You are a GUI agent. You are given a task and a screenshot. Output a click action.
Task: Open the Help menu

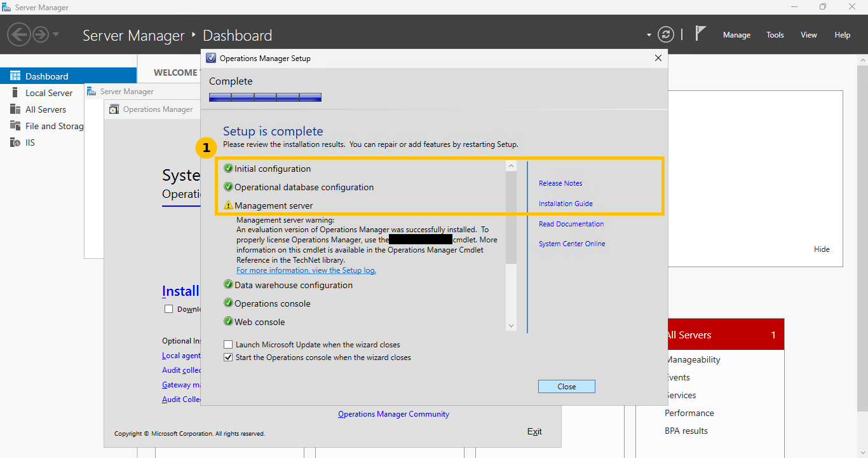pyautogui.click(x=843, y=35)
